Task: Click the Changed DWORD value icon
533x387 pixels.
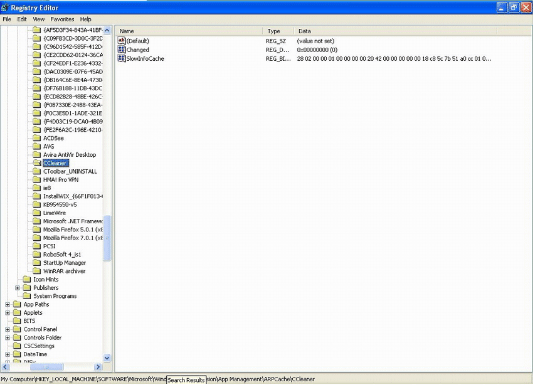Action: [x=121, y=49]
